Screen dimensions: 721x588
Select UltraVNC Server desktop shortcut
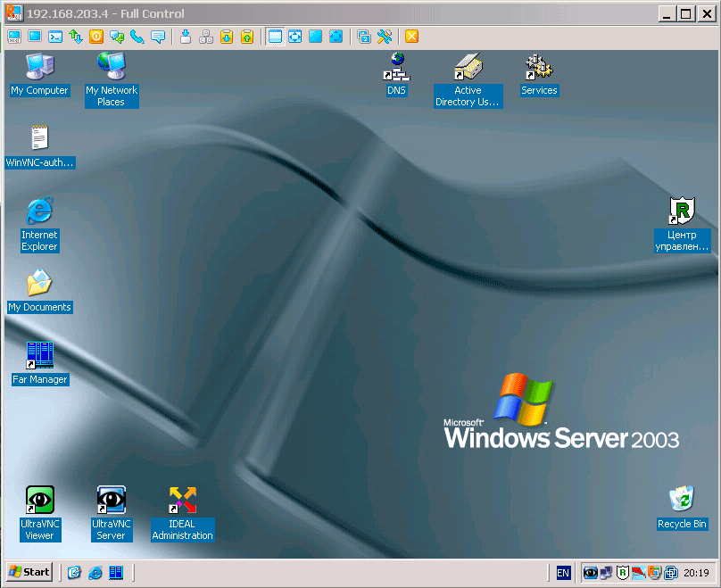point(112,514)
